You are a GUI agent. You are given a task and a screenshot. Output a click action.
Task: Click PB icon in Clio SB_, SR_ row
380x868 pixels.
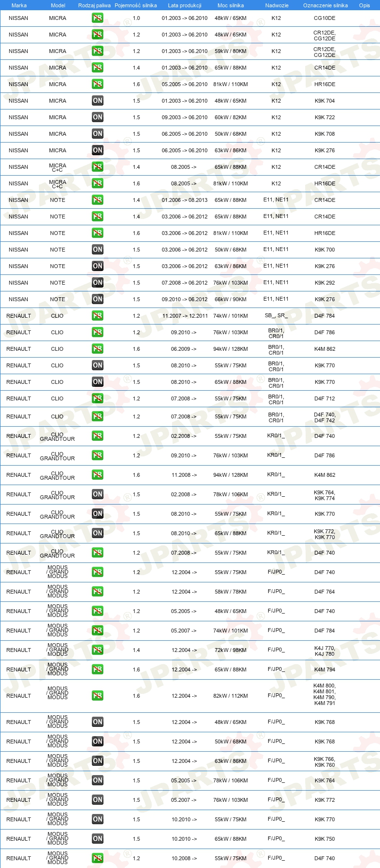point(98,316)
